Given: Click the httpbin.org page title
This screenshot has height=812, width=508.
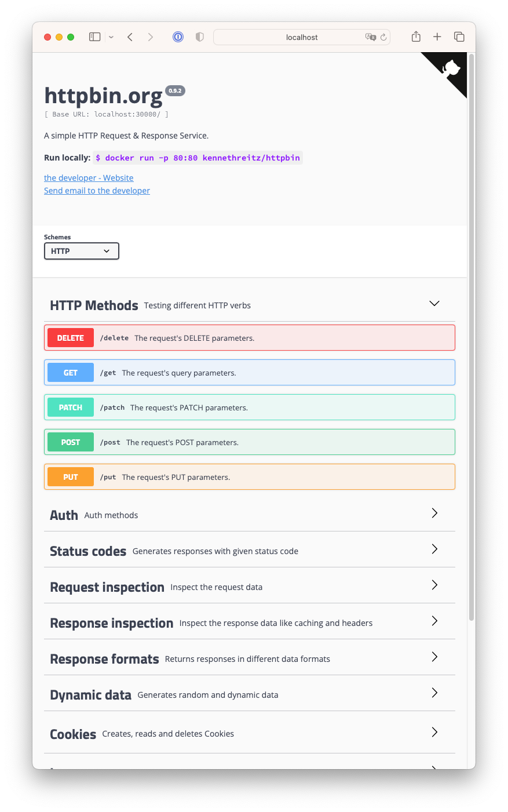Looking at the screenshot, I should [x=104, y=96].
